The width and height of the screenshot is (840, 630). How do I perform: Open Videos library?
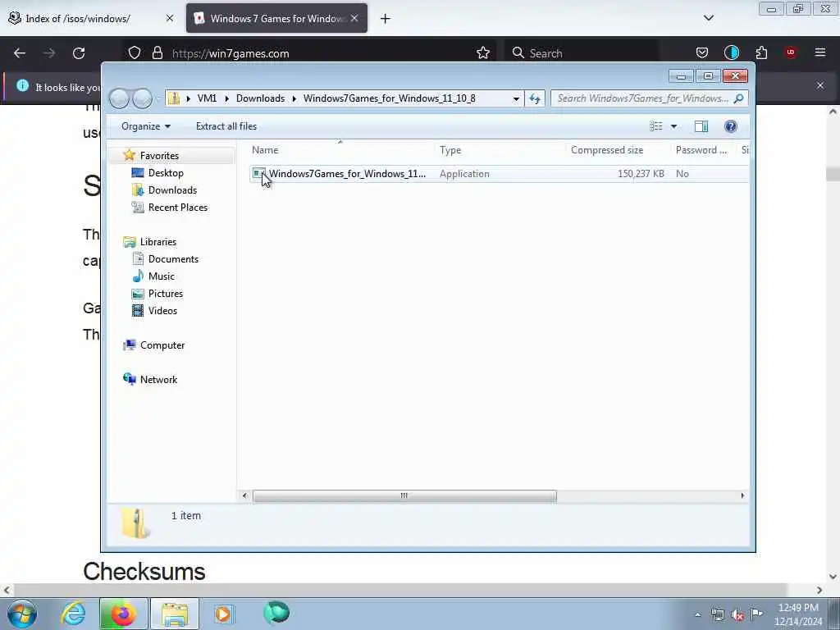pyautogui.click(x=154, y=311)
